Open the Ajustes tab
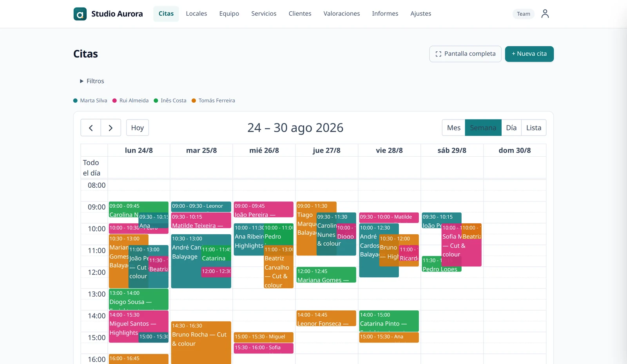The height and width of the screenshot is (364, 627). coord(421,14)
